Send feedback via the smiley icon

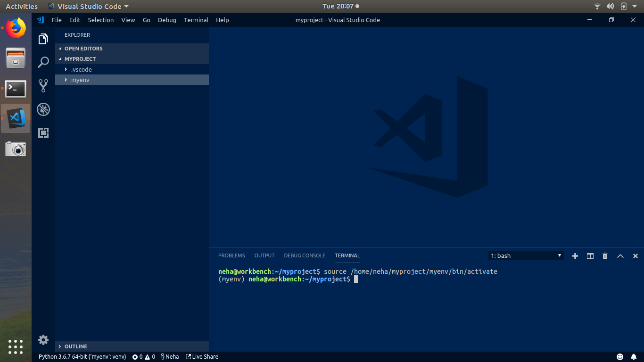tap(619, 356)
